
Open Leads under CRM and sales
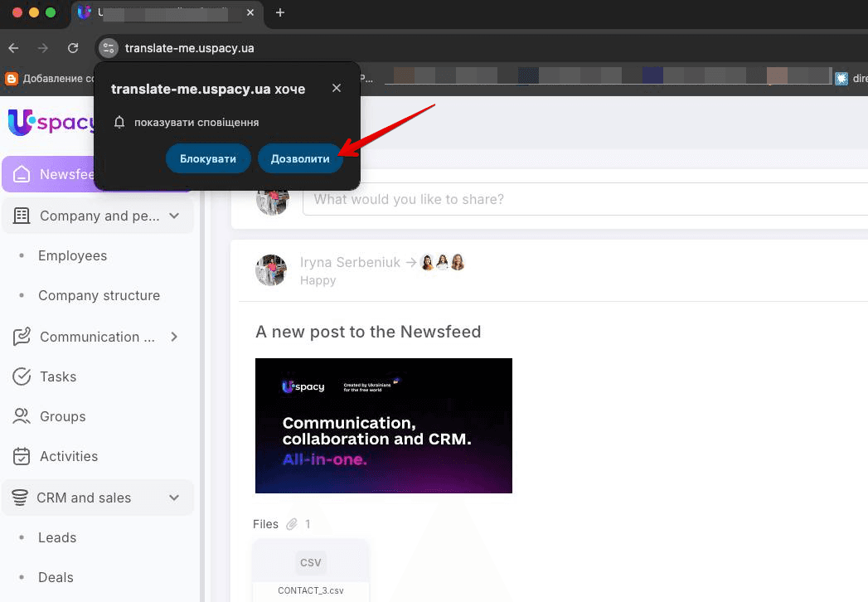(x=57, y=537)
